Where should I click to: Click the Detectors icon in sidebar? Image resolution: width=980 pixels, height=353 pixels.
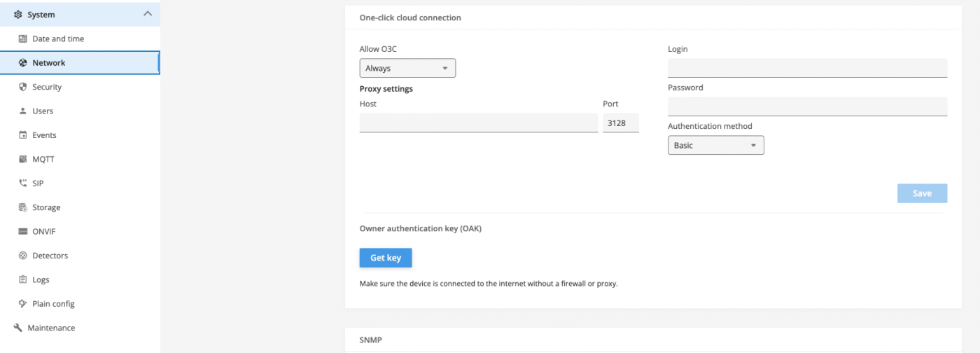pos(22,256)
